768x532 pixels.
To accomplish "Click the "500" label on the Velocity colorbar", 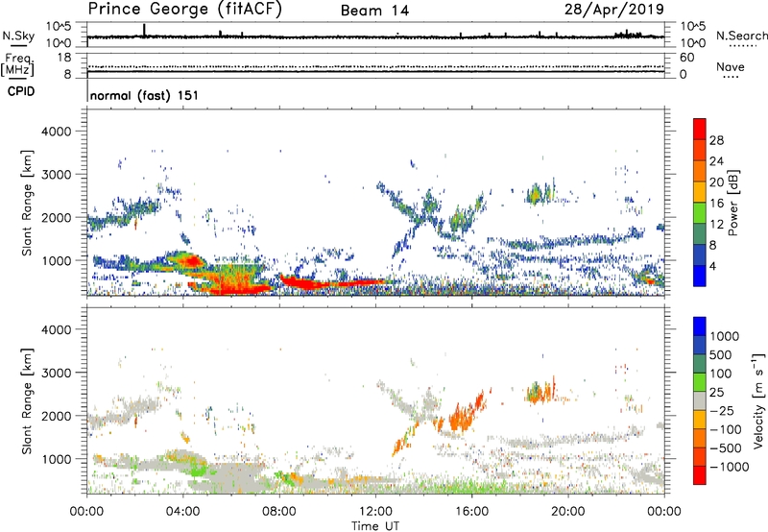I will point(722,355).
